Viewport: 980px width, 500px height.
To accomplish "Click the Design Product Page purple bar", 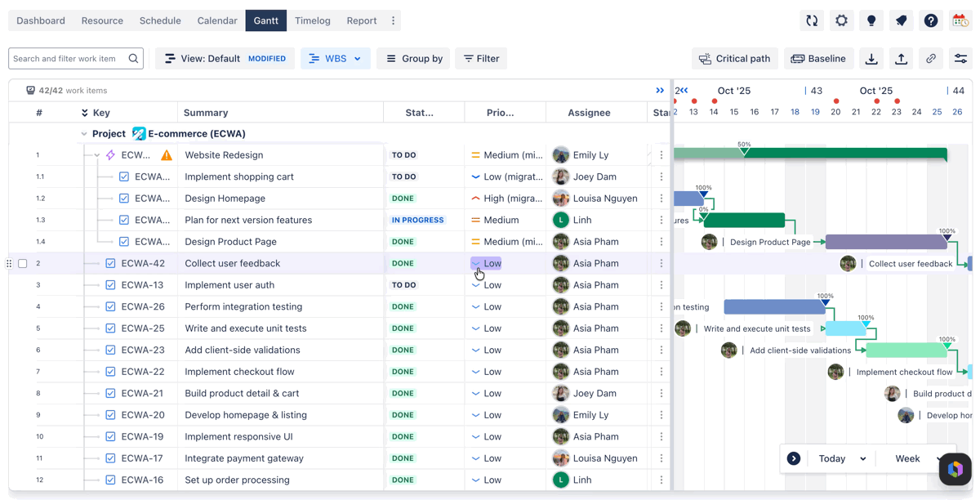I will [886, 242].
